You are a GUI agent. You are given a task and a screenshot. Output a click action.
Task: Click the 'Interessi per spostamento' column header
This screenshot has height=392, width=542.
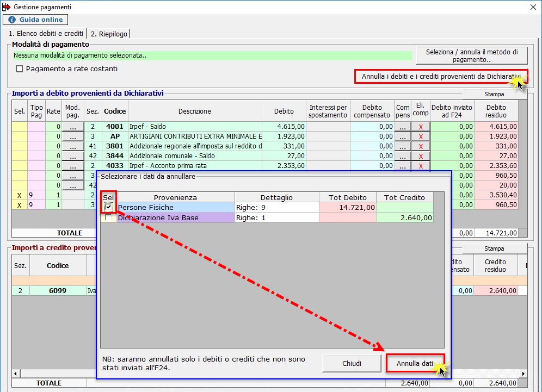(328, 111)
